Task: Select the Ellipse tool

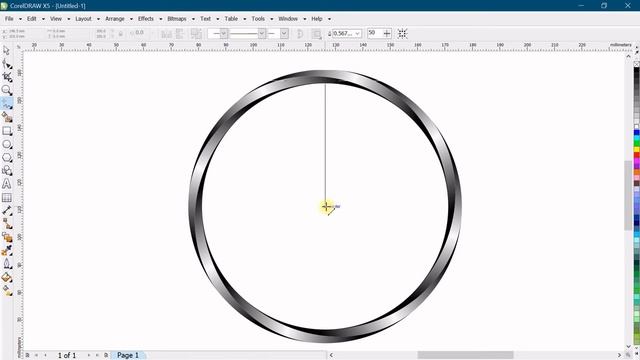Action: tap(7, 144)
